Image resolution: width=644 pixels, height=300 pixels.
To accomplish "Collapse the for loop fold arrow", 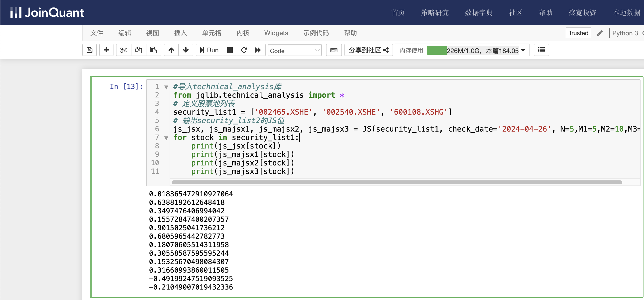I will coord(166,138).
